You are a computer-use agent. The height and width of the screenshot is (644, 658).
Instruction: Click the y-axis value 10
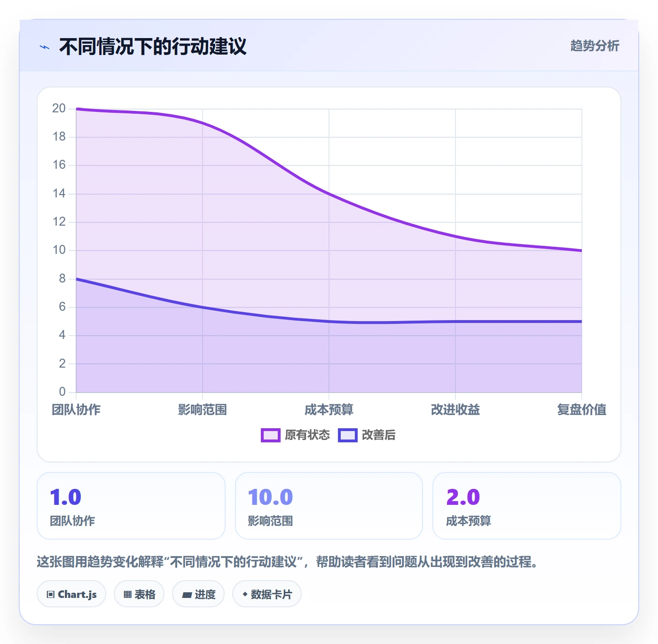click(59, 250)
